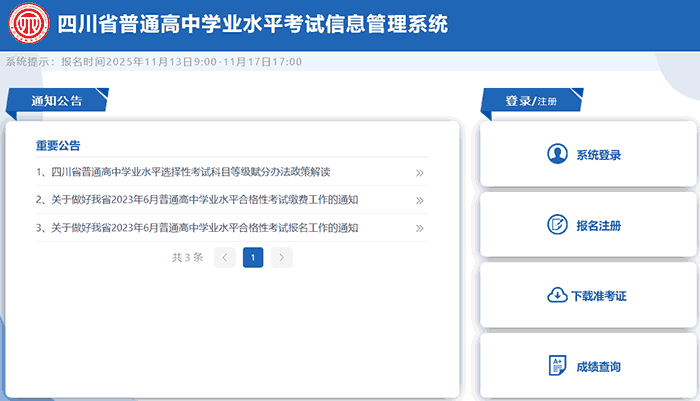Click the 重要公告 heading
Screen dimensions: 700x401
(58, 146)
